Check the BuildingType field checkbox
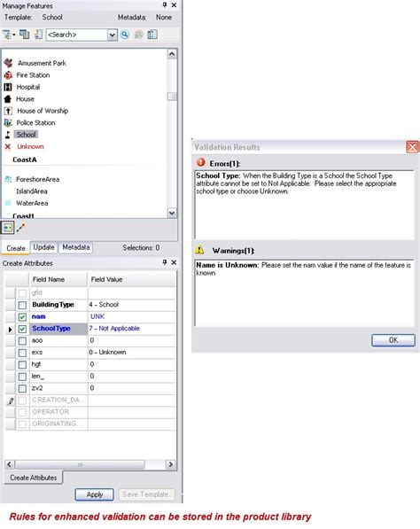The height and width of the screenshot is (529, 420). point(22,305)
